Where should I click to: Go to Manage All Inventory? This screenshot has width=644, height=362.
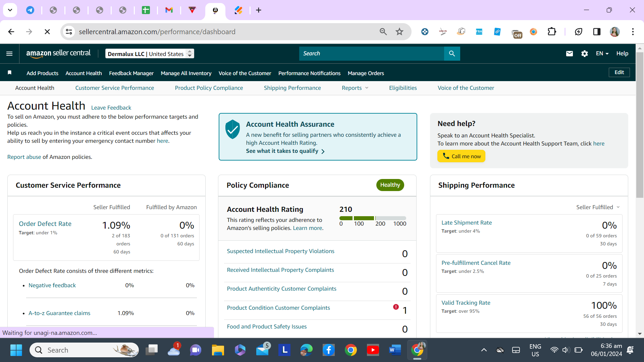coord(186,73)
